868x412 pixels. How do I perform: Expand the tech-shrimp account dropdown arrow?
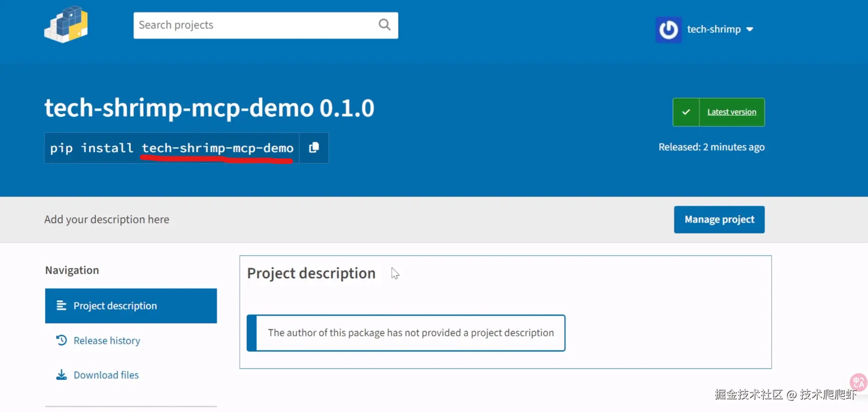pyautogui.click(x=749, y=29)
